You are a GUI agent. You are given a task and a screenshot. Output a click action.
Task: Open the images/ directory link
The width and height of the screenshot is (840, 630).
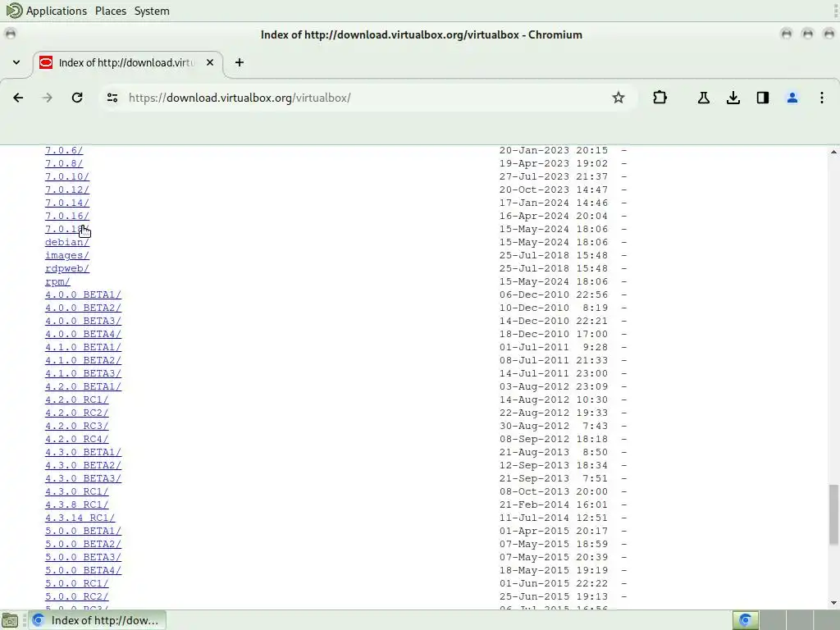[67, 255]
